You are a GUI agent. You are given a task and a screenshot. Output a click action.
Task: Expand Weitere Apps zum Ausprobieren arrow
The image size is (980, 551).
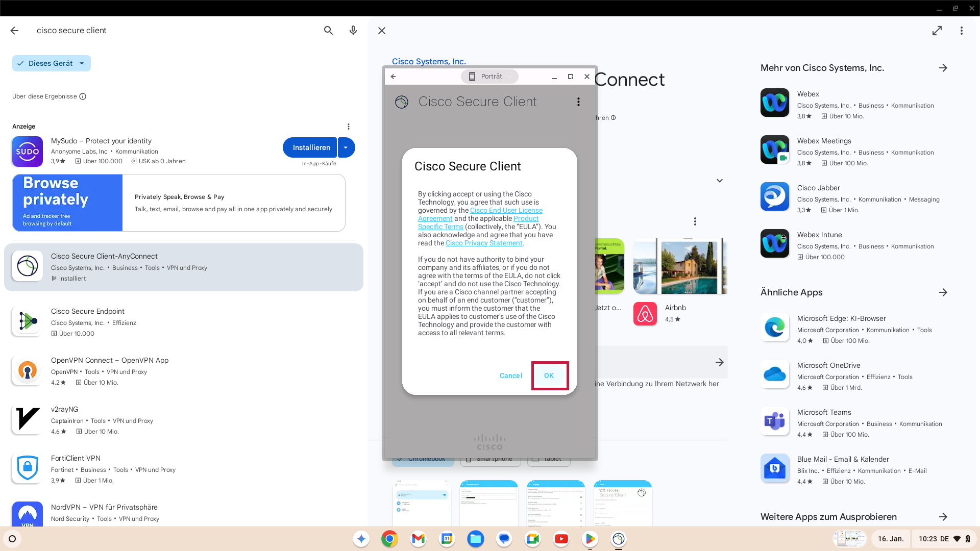click(x=943, y=517)
